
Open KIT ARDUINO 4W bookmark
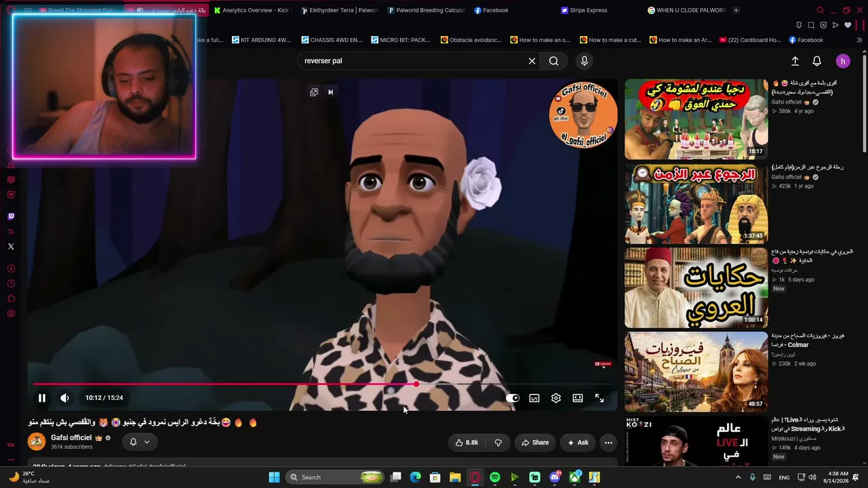261,40
